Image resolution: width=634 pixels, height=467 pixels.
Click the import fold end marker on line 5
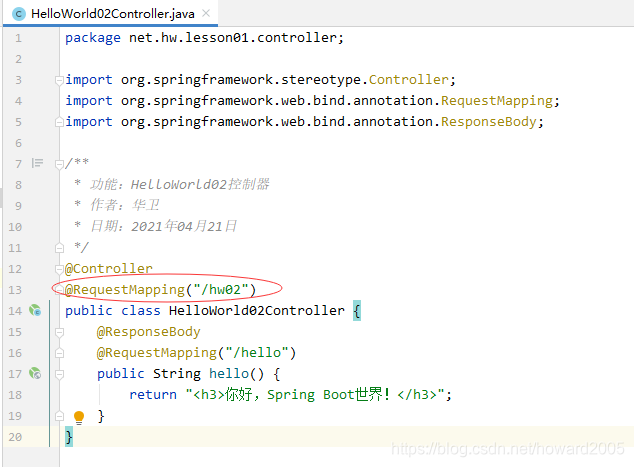click(59, 122)
